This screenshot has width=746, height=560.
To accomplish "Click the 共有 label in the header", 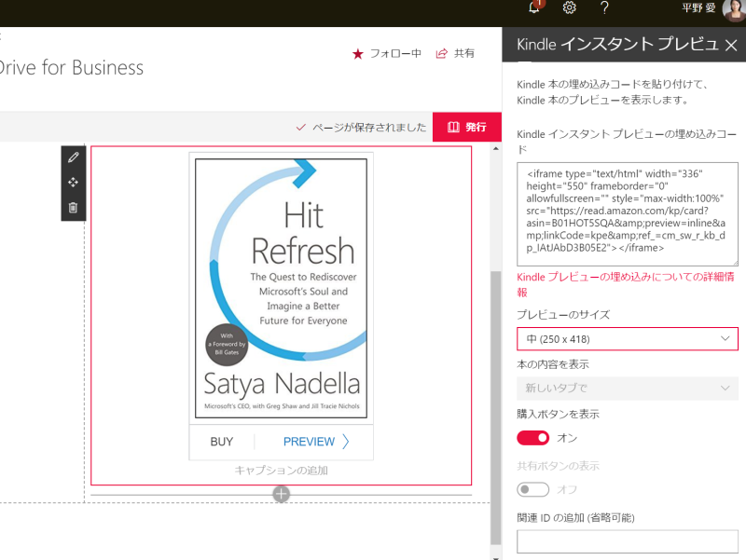I will (463, 53).
